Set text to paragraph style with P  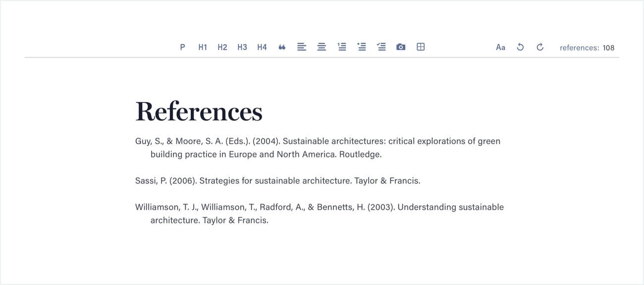(182, 47)
